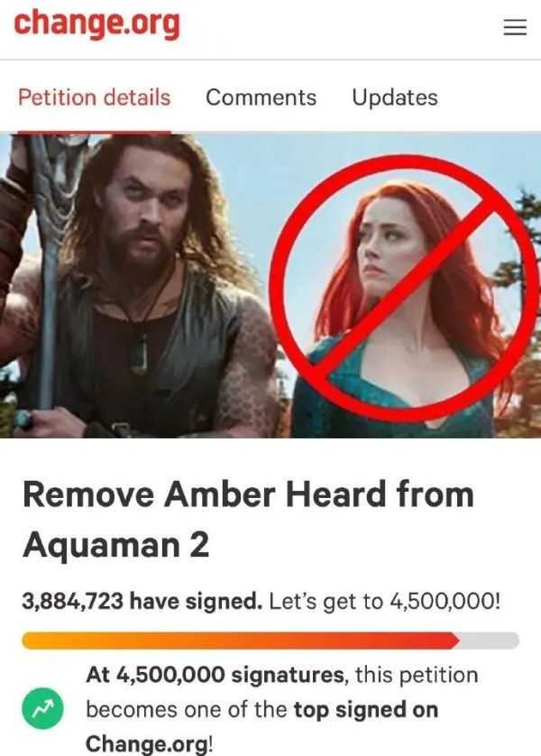Image resolution: width=541 pixels, height=756 pixels.
Task: Select the Petition details tab
Action: 95,97
